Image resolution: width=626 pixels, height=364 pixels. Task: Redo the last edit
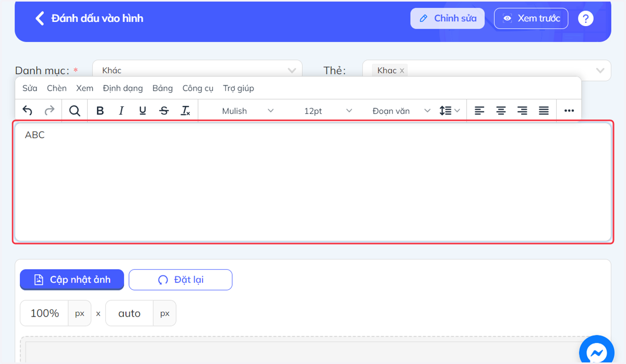tap(49, 111)
